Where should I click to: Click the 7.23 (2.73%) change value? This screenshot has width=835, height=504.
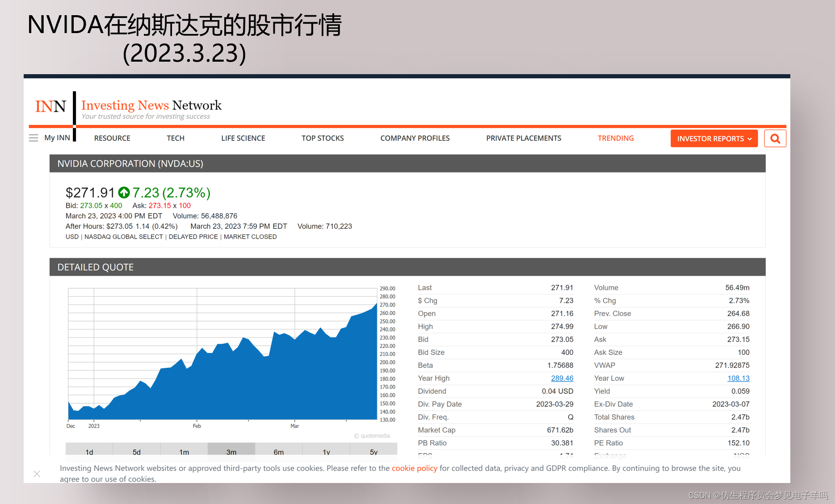pos(172,193)
